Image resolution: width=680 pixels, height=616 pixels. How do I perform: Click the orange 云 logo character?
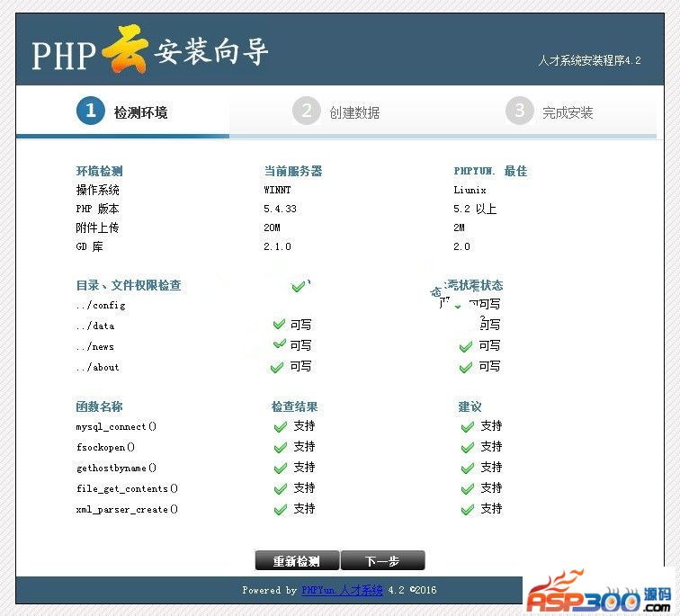click(x=125, y=49)
